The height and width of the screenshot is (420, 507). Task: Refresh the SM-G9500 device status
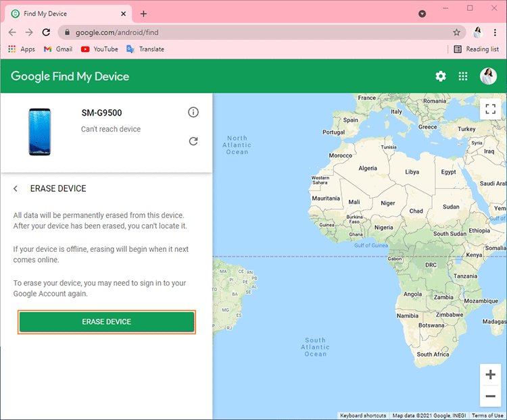[193, 141]
